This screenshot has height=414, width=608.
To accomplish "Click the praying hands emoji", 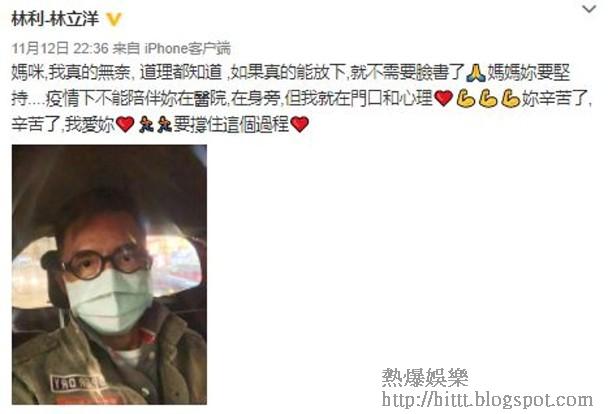I will pos(475,72).
